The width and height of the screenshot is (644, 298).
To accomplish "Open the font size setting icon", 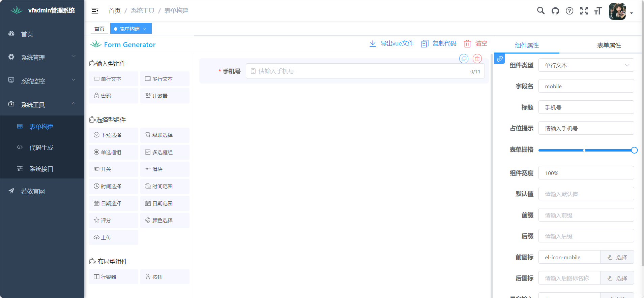I will [x=598, y=11].
